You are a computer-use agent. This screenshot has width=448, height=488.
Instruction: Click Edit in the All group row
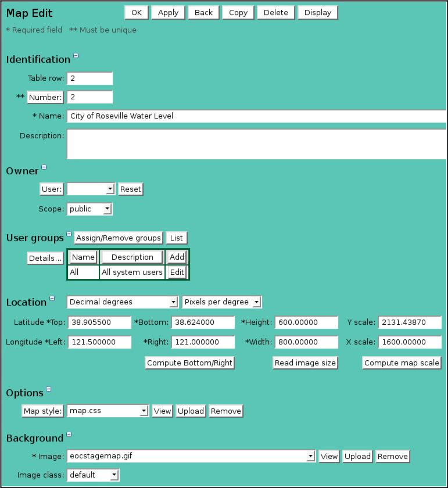177,272
